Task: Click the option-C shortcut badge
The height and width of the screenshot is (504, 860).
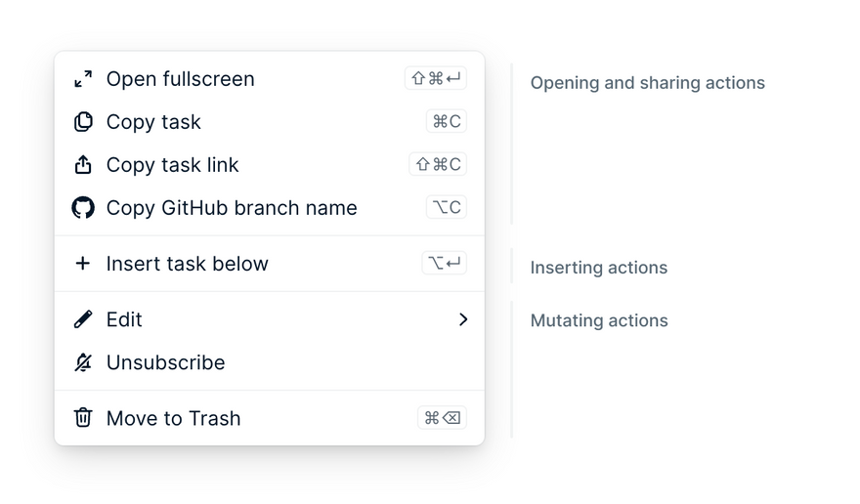Action: coord(447,207)
